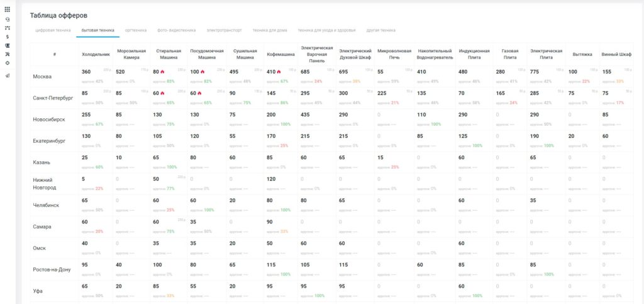Click the diamond-shaped icon in sidebar
Screen dimensions: 644x304
(8, 63)
